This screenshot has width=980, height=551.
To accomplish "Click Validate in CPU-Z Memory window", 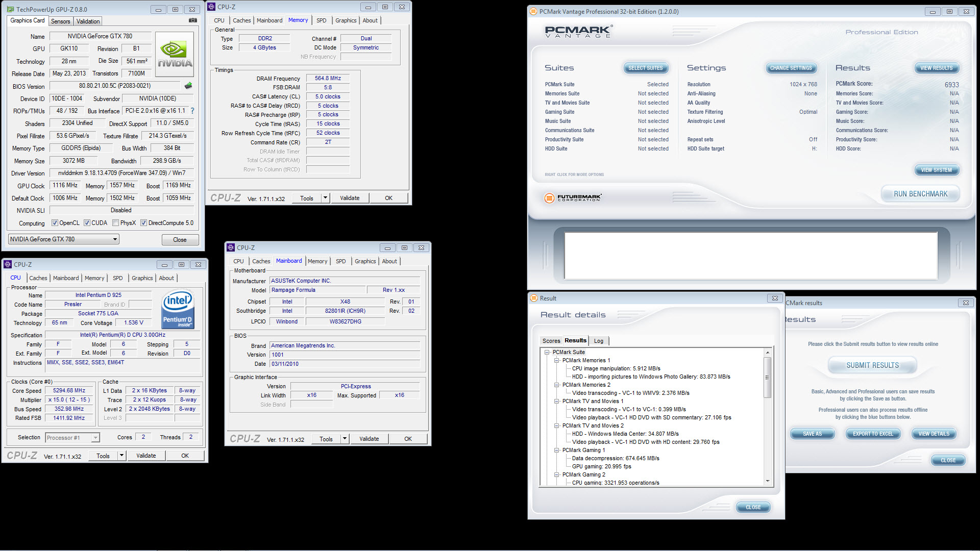I will point(350,198).
